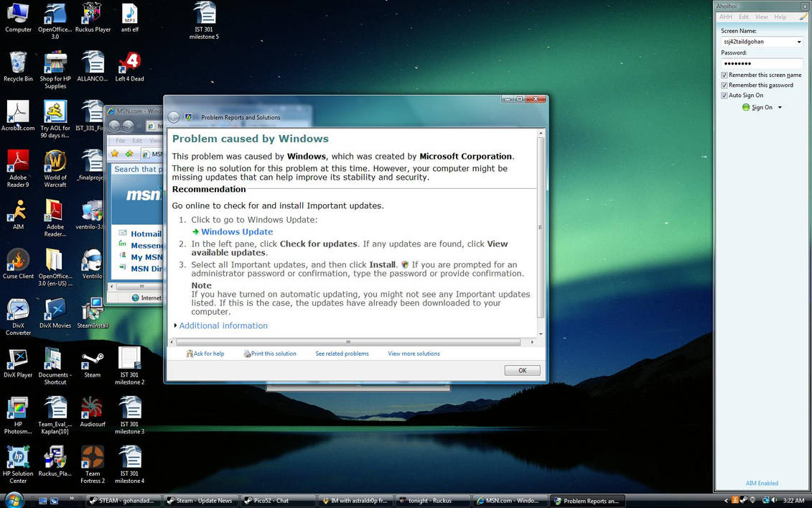Toggle Remember this password checkbox

point(724,85)
